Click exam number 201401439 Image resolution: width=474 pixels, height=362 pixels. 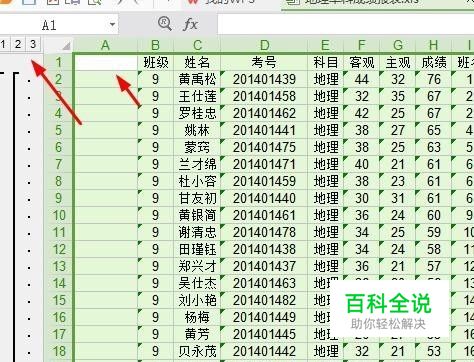pos(264,79)
